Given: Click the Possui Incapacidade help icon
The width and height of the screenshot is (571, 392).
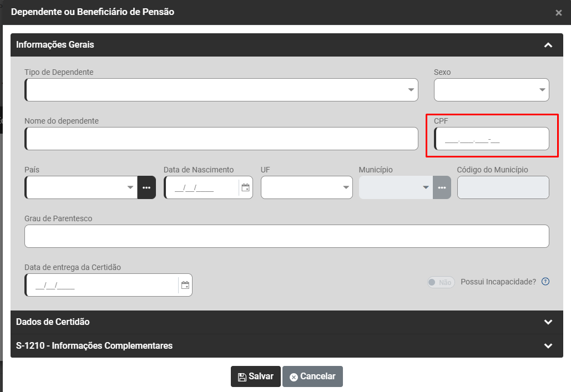Looking at the screenshot, I should tap(545, 282).
